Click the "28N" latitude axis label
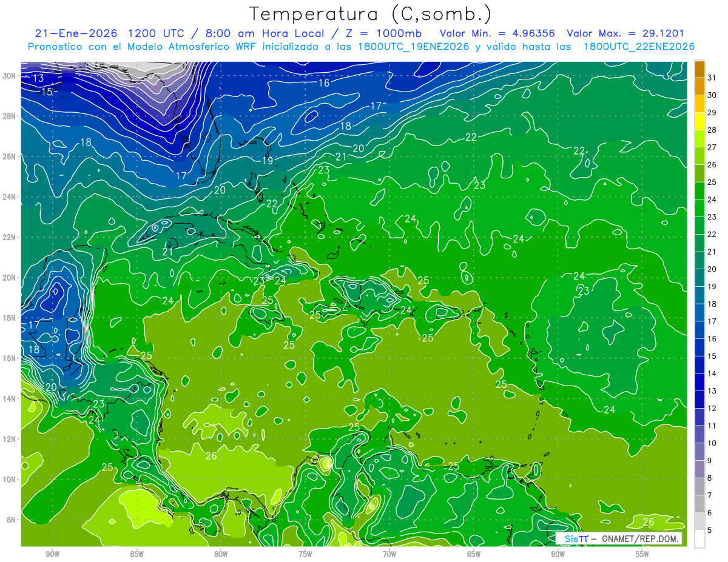The width and height of the screenshot is (728, 562). [x=10, y=116]
